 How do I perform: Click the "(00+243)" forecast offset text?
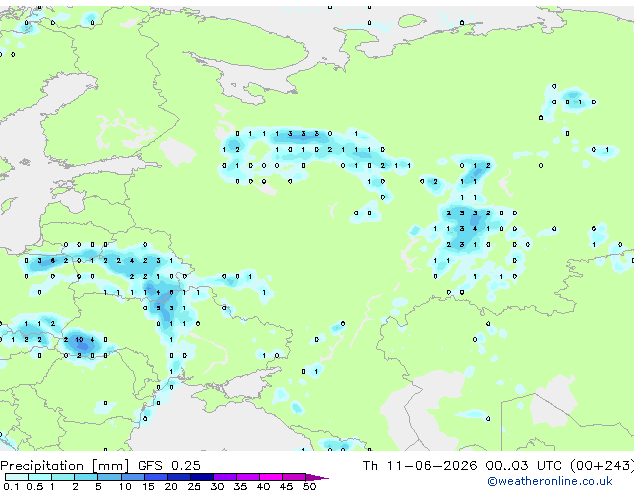[x=602, y=465]
